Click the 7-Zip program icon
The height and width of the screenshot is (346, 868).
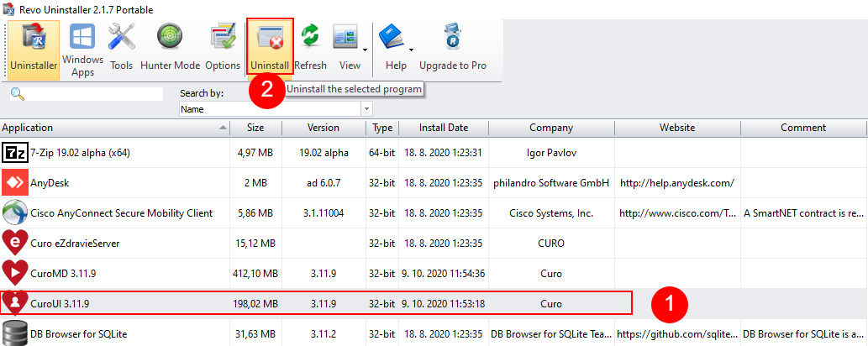tap(15, 153)
